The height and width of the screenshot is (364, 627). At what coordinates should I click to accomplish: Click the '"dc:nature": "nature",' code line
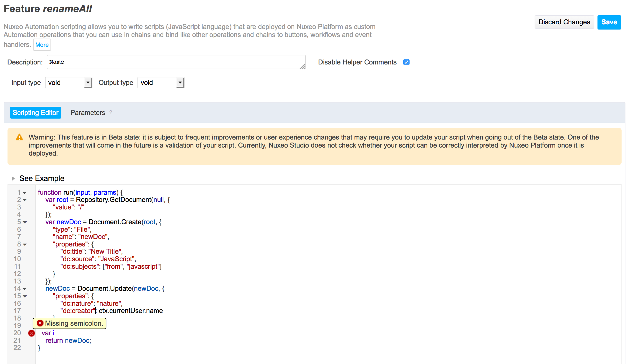91,303
